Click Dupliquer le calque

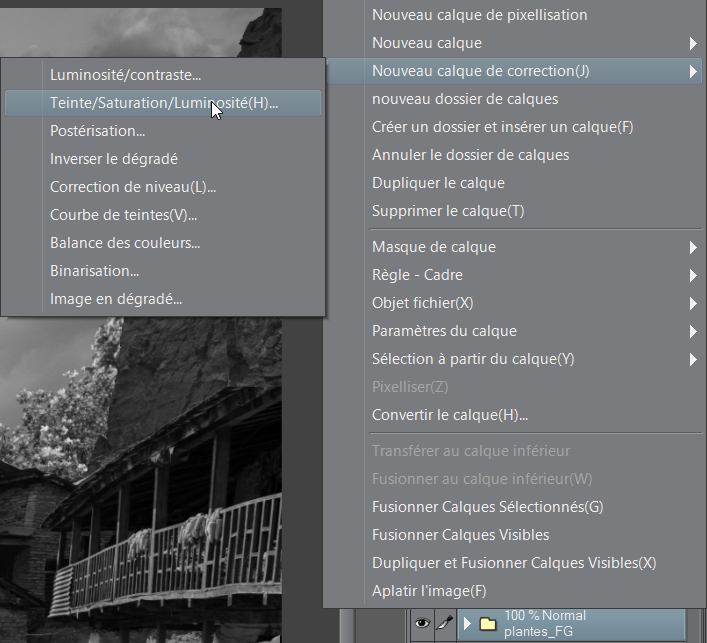click(438, 183)
